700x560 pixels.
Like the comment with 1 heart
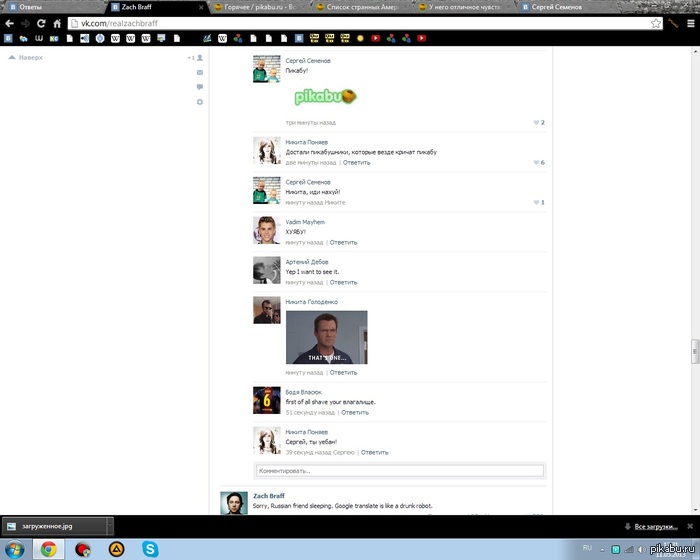pyautogui.click(x=538, y=202)
